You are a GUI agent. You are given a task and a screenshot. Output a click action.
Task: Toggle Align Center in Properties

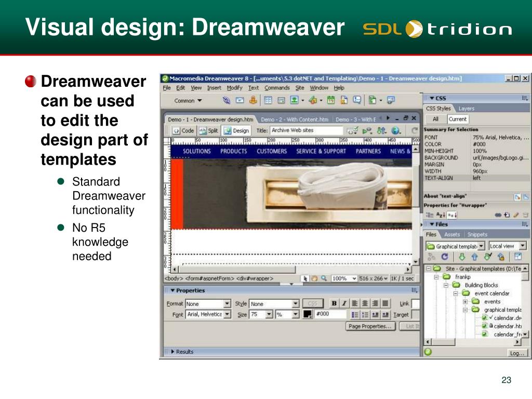[365, 303]
